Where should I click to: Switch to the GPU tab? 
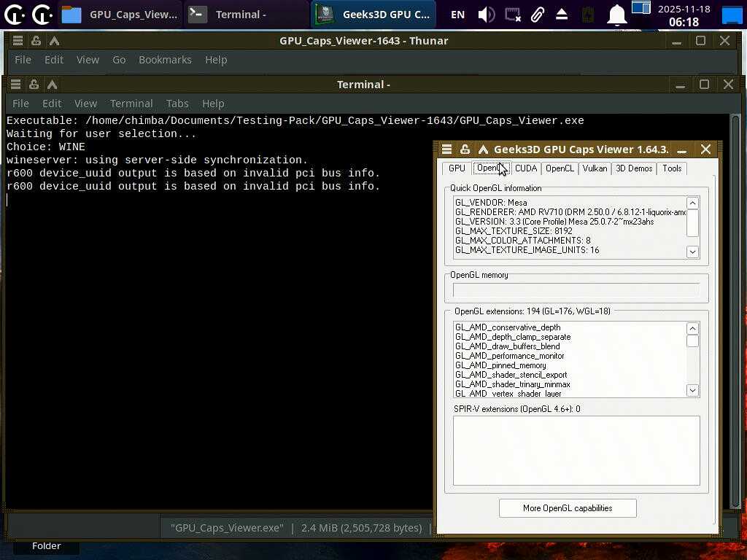(x=457, y=168)
